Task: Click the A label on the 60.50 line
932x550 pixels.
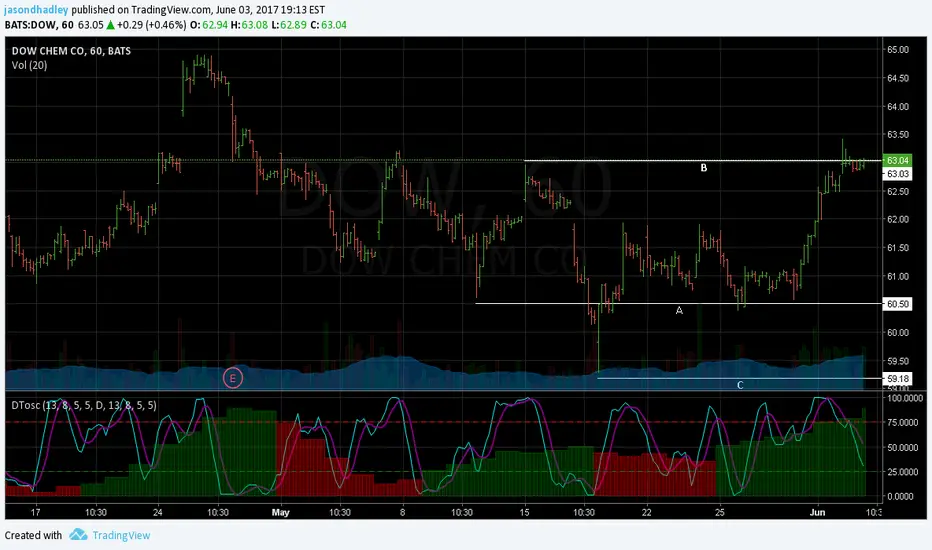Action: 679,310
